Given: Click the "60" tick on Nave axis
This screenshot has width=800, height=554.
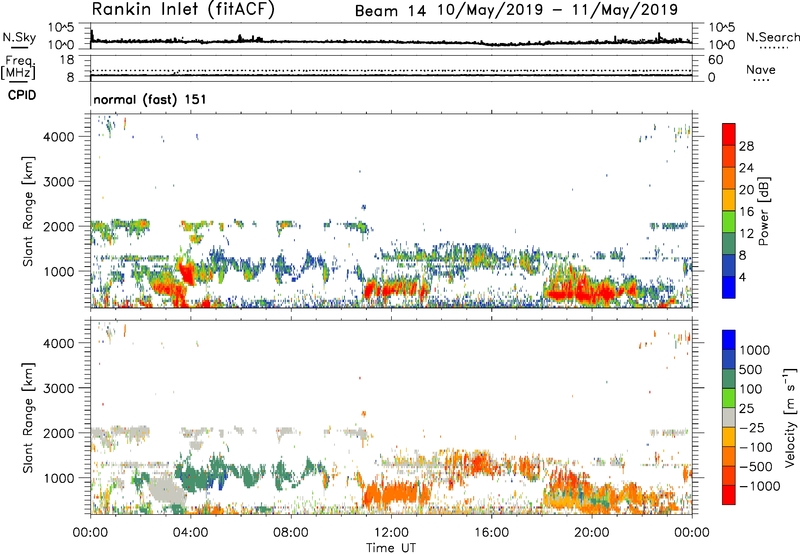Looking at the screenshot, I should click(x=715, y=60).
